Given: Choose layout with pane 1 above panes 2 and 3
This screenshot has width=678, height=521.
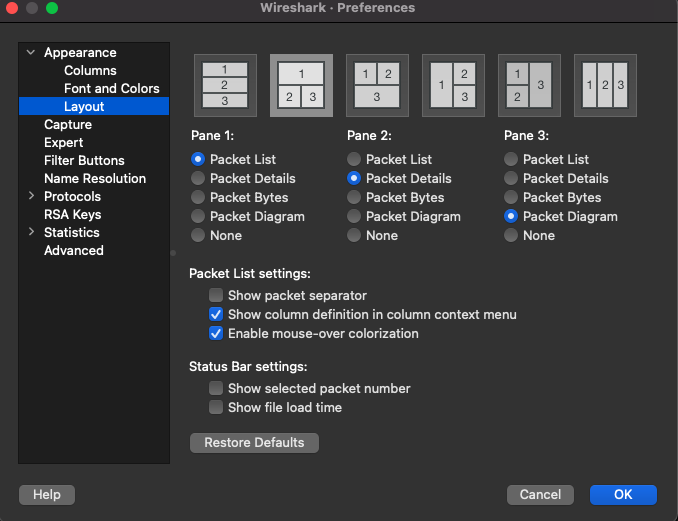Looking at the screenshot, I should pos(301,85).
